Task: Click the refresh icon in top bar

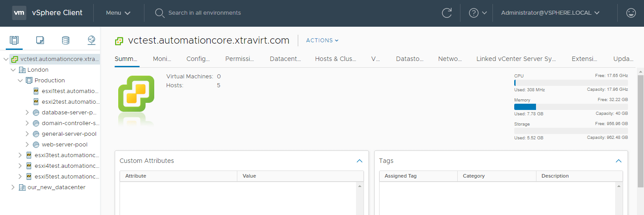Action: (x=447, y=13)
